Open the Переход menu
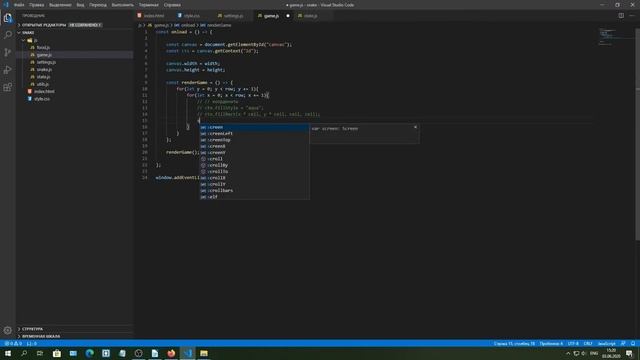This screenshot has width=640, height=360. point(98,5)
